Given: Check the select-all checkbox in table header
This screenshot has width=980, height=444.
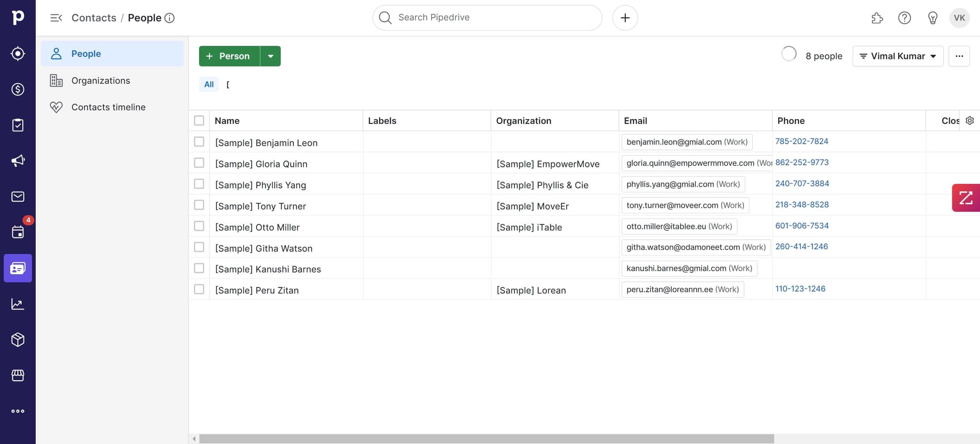Looking at the screenshot, I should (199, 120).
